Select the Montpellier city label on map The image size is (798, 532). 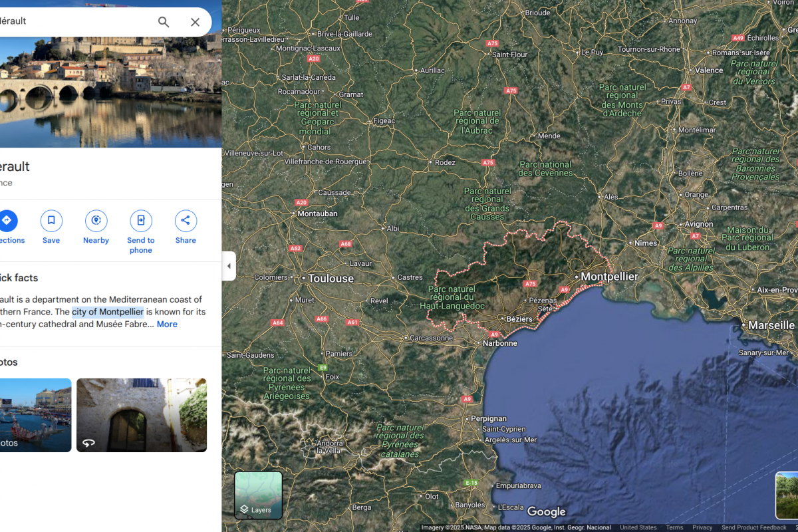[x=609, y=276]
